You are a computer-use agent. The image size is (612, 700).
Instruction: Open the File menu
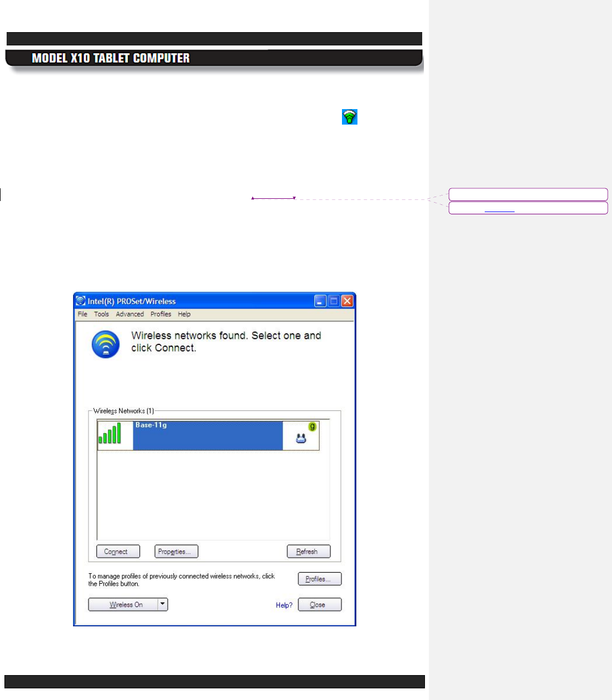pos(82,314)
